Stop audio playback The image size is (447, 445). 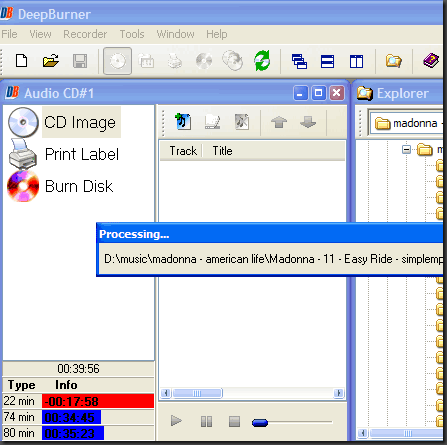[x=234, y=421]
